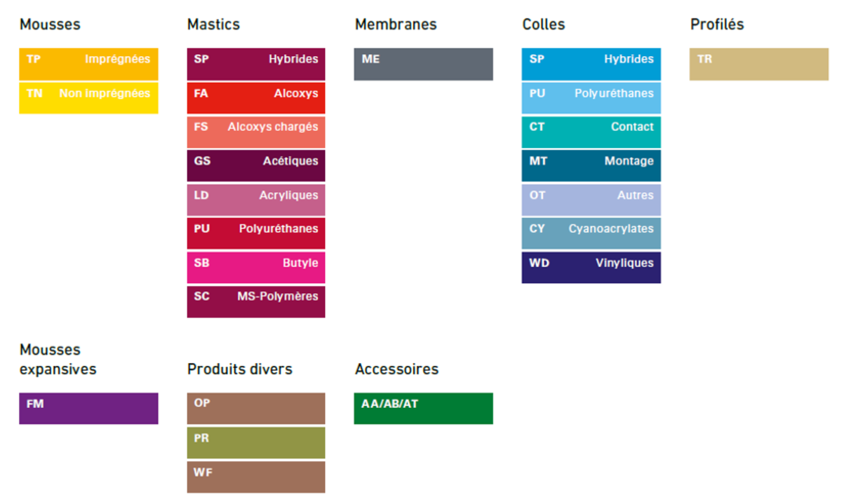Image resolution: width=842 pixels, height=504 pixels.
Task: Select SP Hybrides under Colles
Action: 591,64
